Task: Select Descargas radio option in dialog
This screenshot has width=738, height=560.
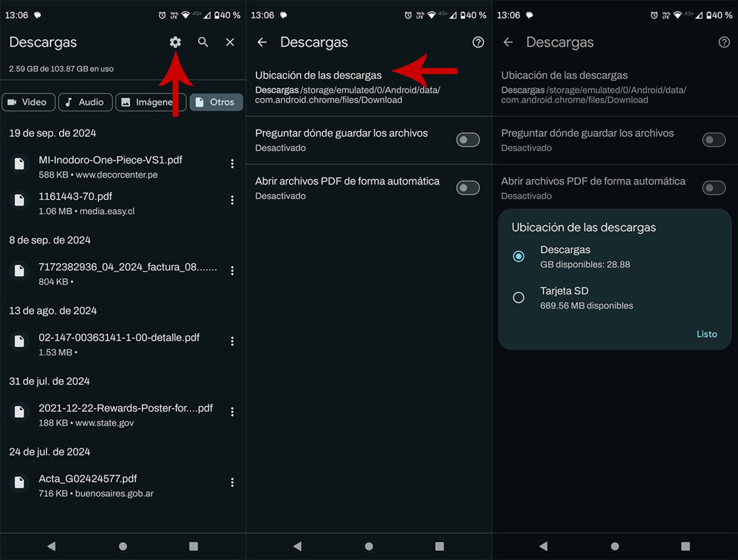Action: 519,256
